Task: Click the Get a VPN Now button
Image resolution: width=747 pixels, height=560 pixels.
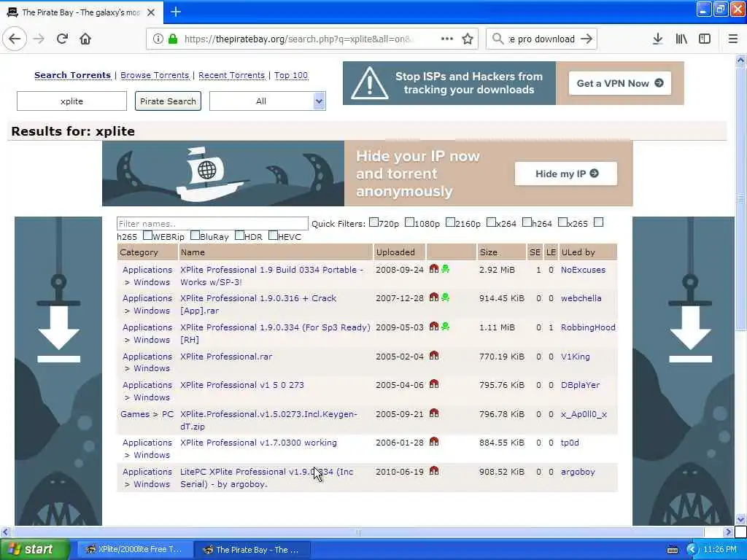Action: coord(620,83)
